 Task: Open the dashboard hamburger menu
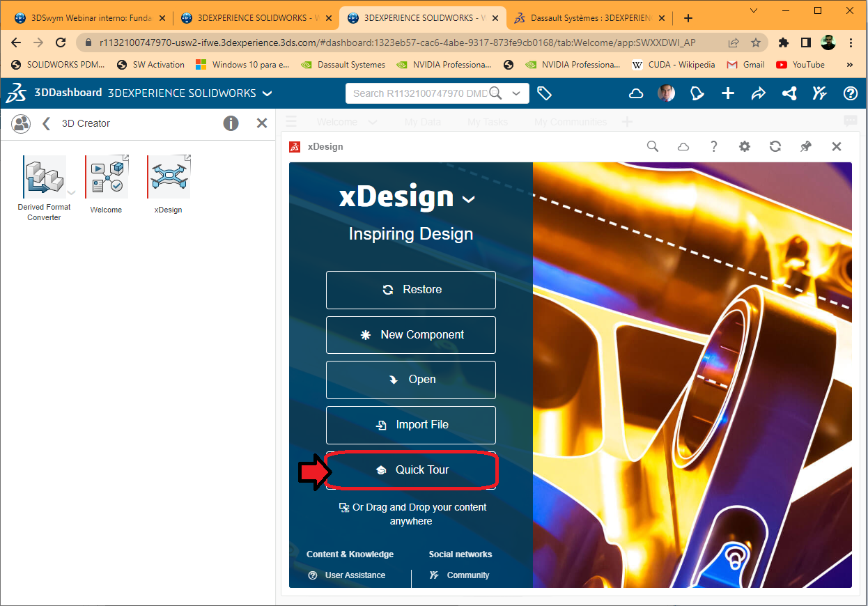coord(291,121)
